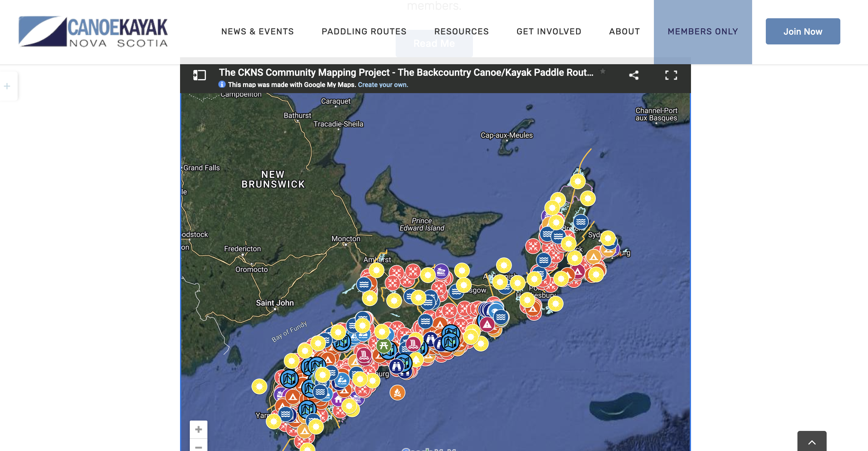Image resolution: width=868 pixels, height=451 pixels.
Task: Click the Fredericton label on the map
Action: pyautogui.click(x=242, y=249)
